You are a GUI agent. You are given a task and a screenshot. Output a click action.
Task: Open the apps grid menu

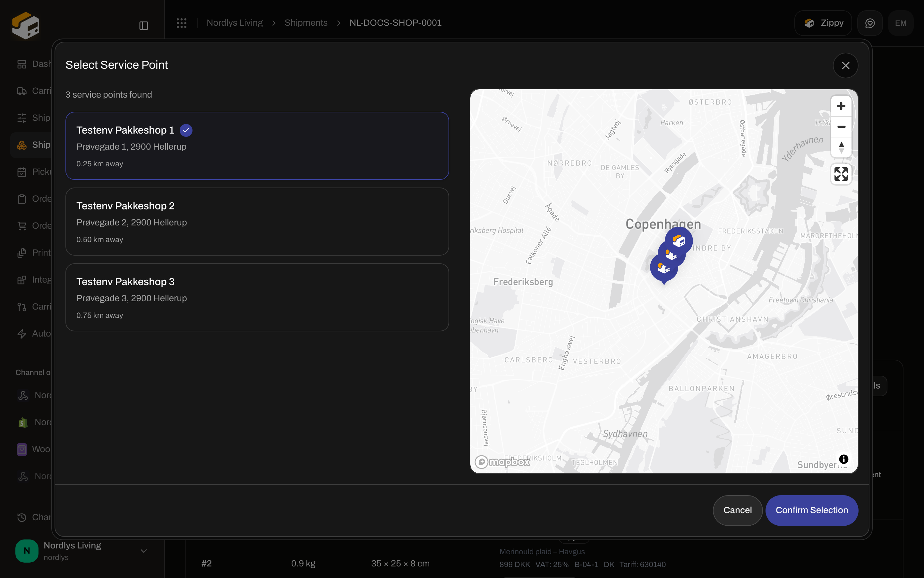(181, 23)
